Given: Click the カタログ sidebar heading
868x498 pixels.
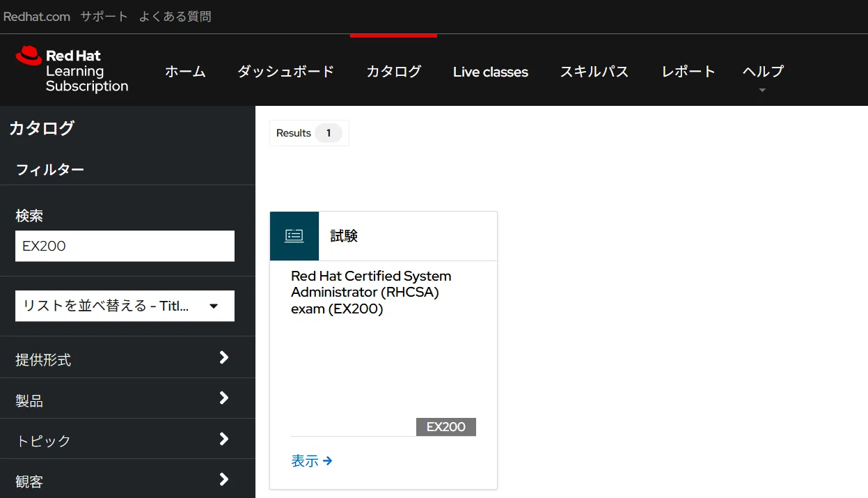Looking at the screenshot, I should coord(42,127).
